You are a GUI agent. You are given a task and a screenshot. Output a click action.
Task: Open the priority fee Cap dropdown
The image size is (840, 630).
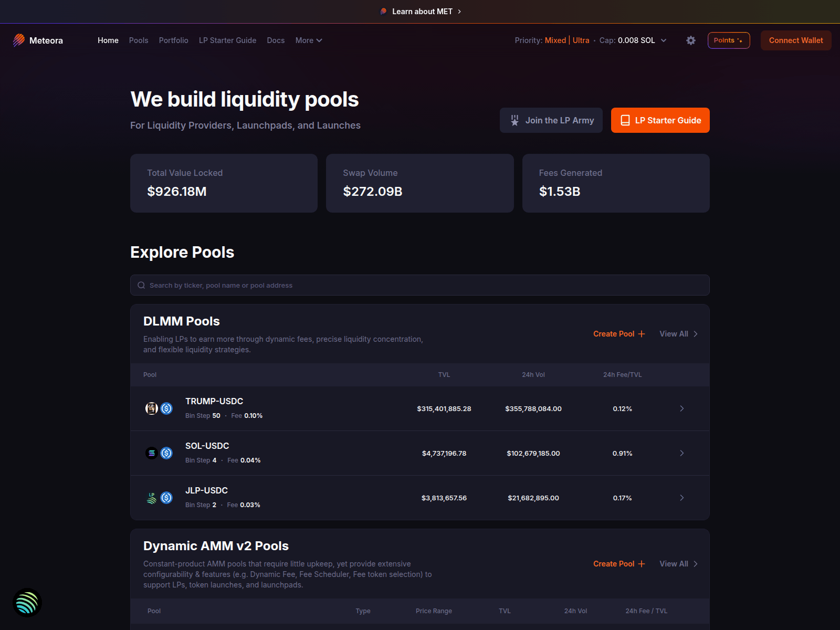(664, 40)
